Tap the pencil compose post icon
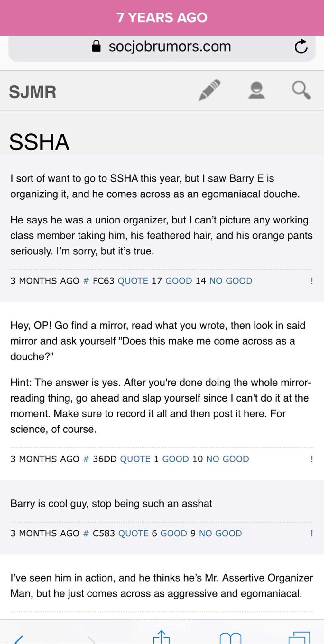 tap(209, 90)
